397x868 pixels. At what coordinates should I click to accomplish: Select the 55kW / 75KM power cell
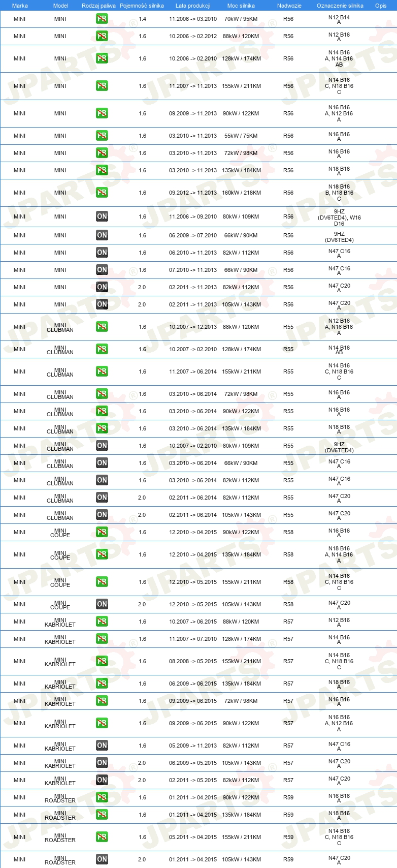241,136
